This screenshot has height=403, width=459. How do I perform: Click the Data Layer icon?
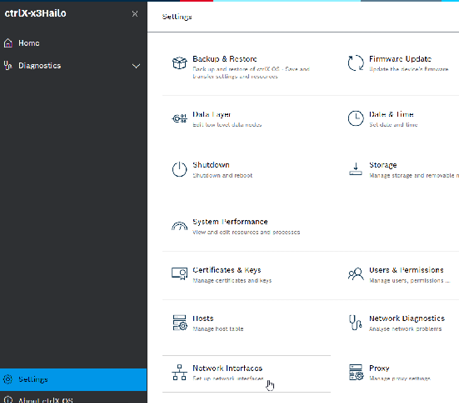(179, 118)
